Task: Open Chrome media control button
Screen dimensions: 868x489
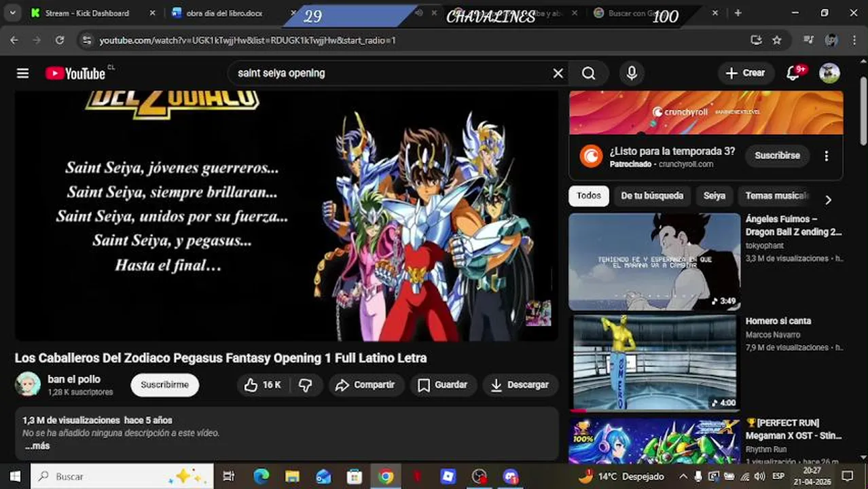Action: 808,40
